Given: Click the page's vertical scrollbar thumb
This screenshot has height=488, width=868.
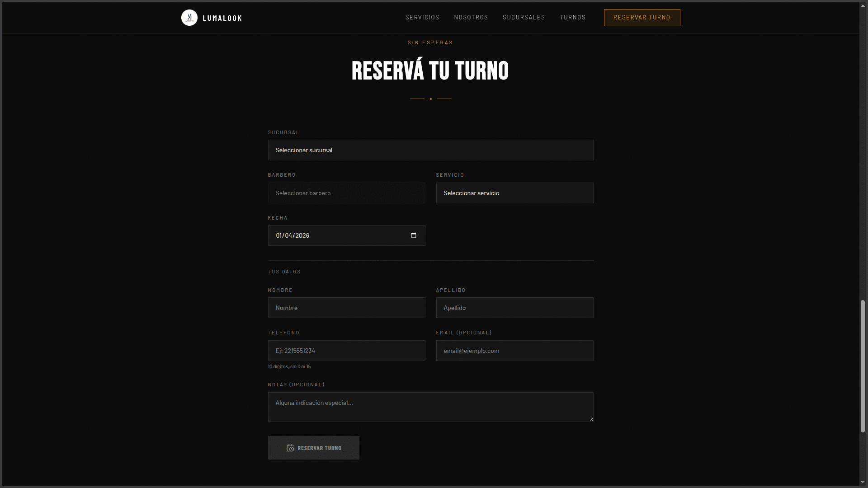Looking at the screenshot, I should pyautogui.click(x=863, y=366).
